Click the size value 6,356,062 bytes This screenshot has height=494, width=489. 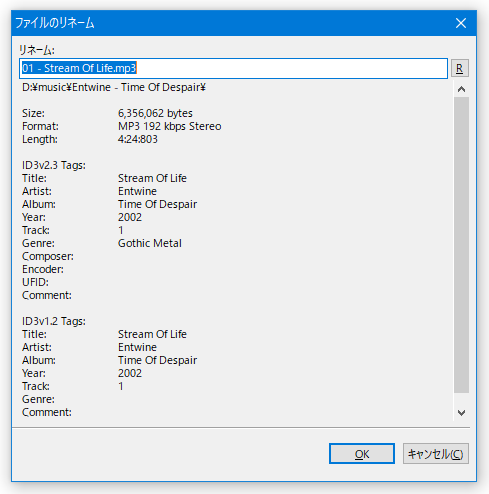tap(155, 113)
